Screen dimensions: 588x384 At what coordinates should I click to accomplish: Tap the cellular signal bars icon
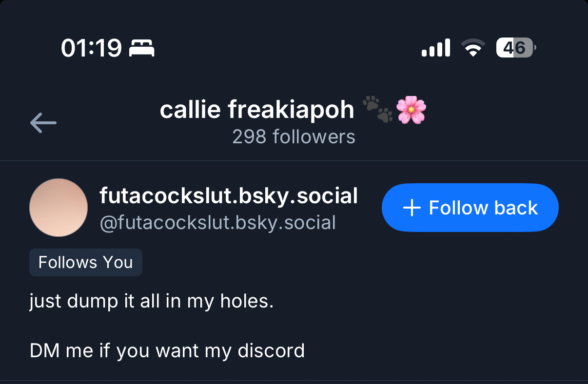coord(435,48)
